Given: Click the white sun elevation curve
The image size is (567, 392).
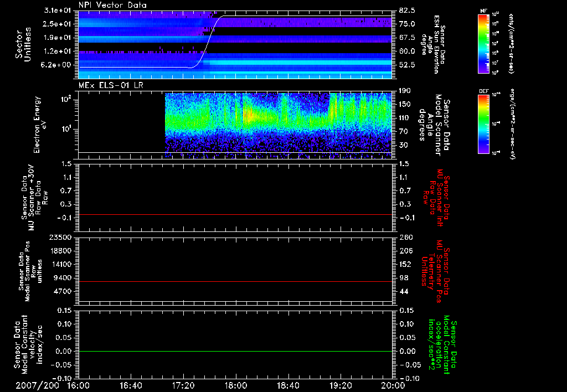Looking at the screenshot, I should [208, 42].
